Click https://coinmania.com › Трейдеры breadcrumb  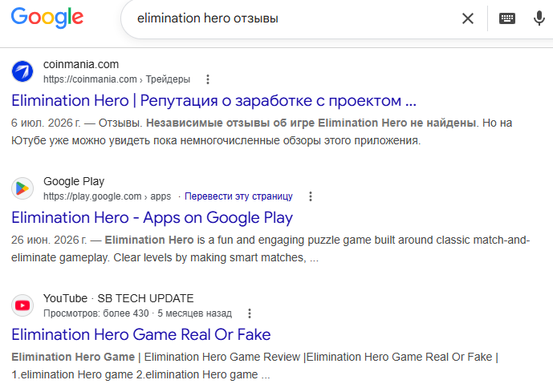point(116,79)
